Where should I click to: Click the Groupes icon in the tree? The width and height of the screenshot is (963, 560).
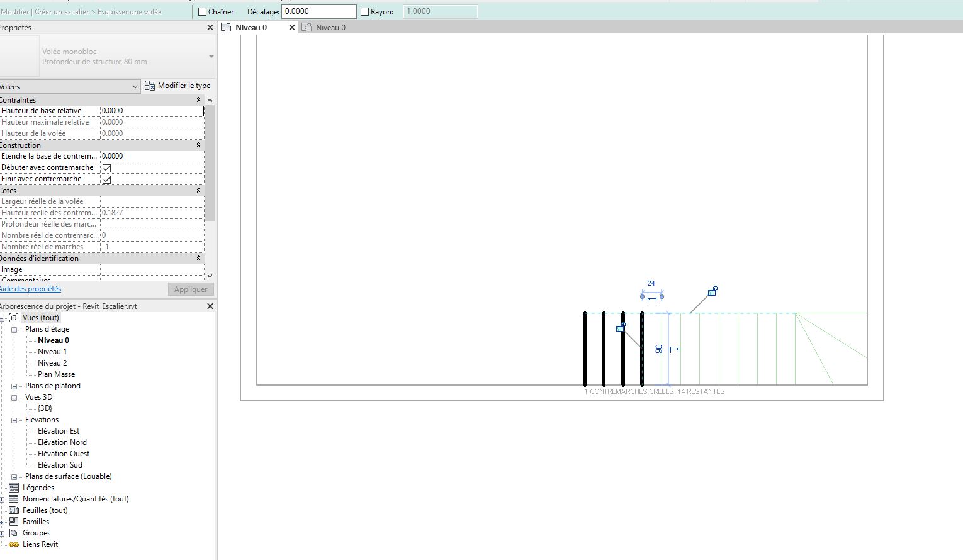pos(14,533)
